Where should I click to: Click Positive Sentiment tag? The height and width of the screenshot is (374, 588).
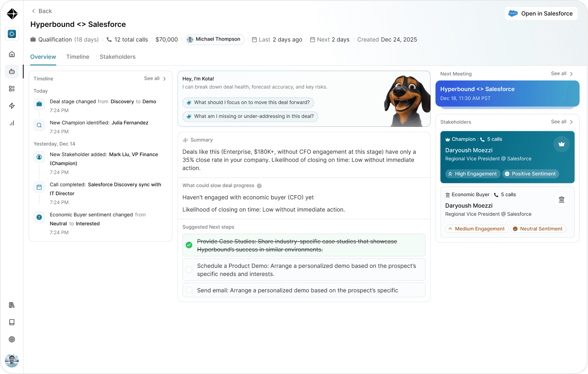click(x=531, y=174)
